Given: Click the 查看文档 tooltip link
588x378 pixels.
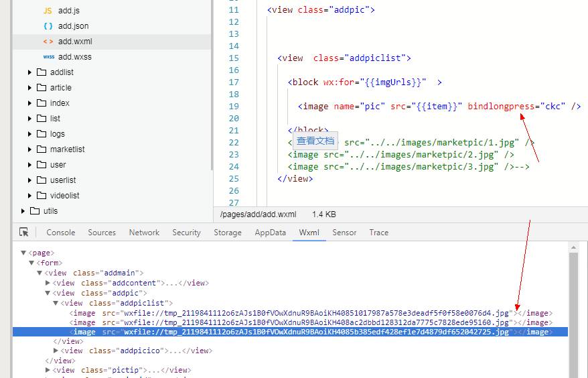Looking at the screenshot, I should (315, 141).
